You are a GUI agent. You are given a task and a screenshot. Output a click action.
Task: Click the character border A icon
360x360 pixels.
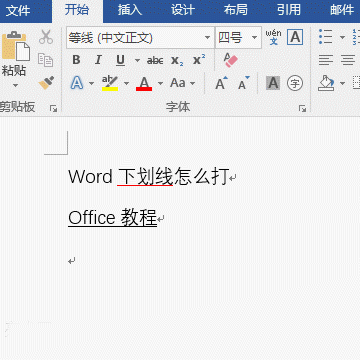[x=295, y=37]
